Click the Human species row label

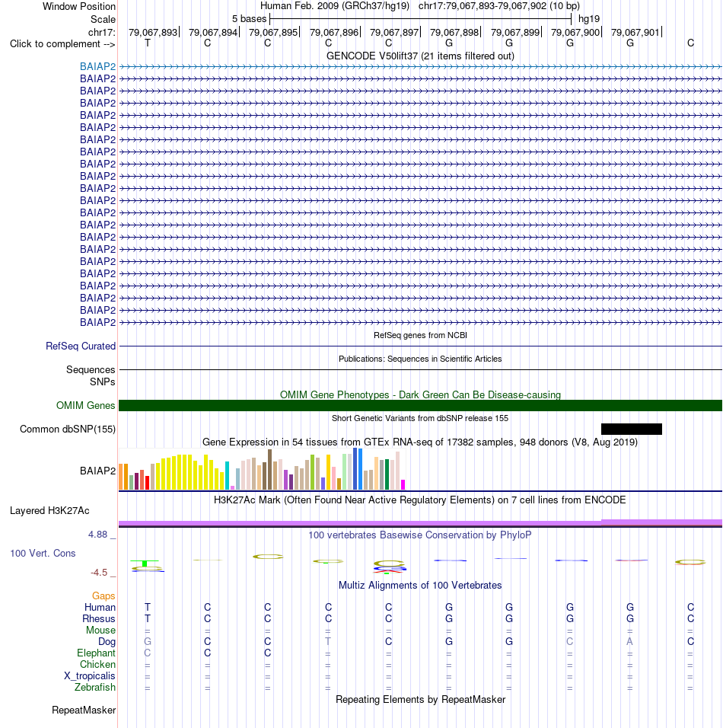point(100,607)
